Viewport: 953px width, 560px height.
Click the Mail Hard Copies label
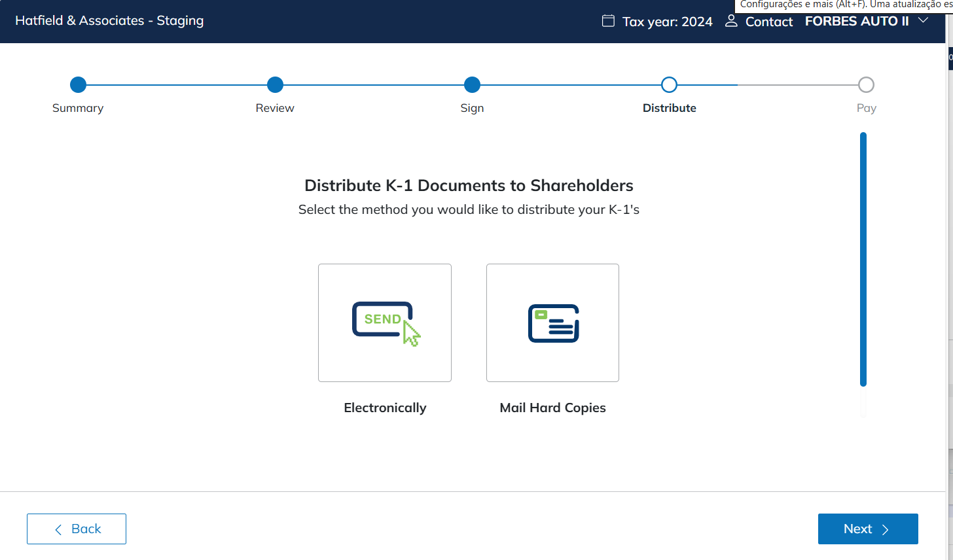[x=552, y=408]
